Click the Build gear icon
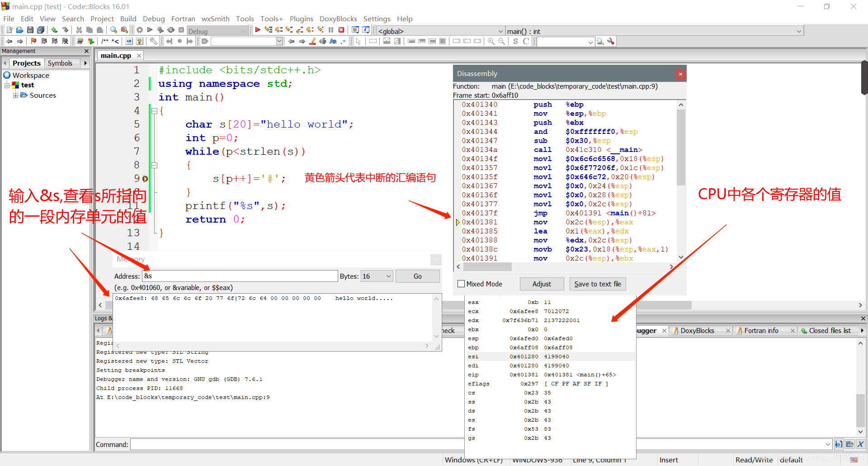 (140, 30)
